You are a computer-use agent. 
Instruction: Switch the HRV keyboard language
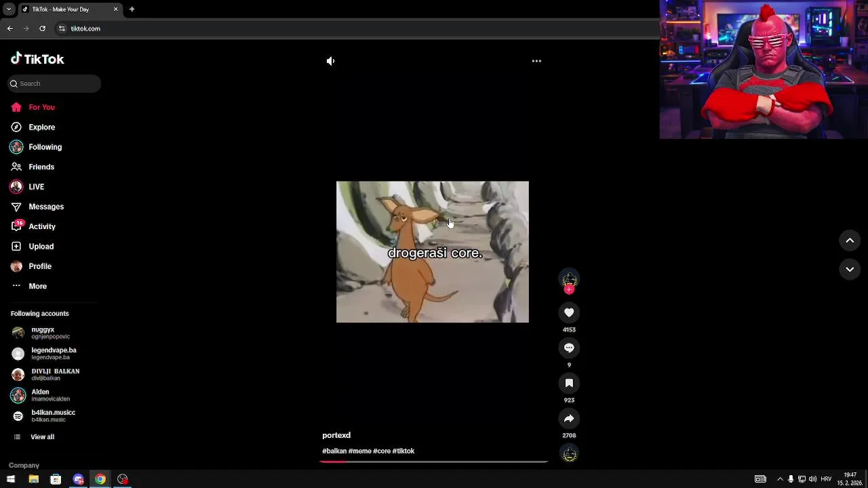826,479
